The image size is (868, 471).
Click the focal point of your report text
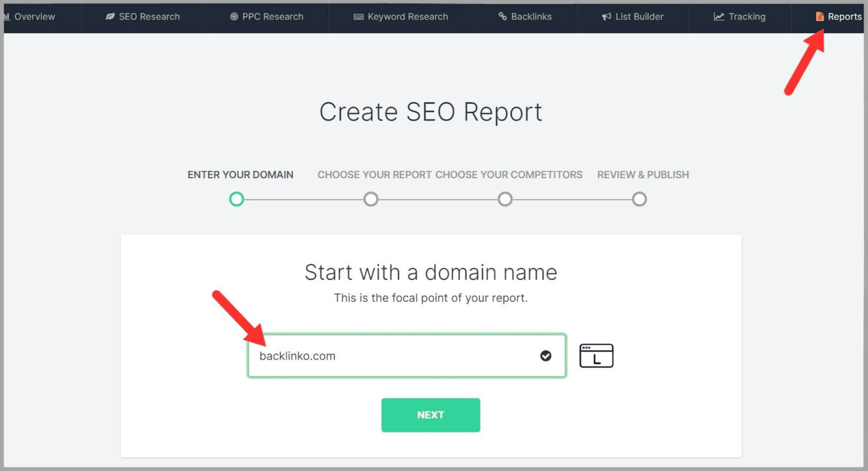pos(431,298)
